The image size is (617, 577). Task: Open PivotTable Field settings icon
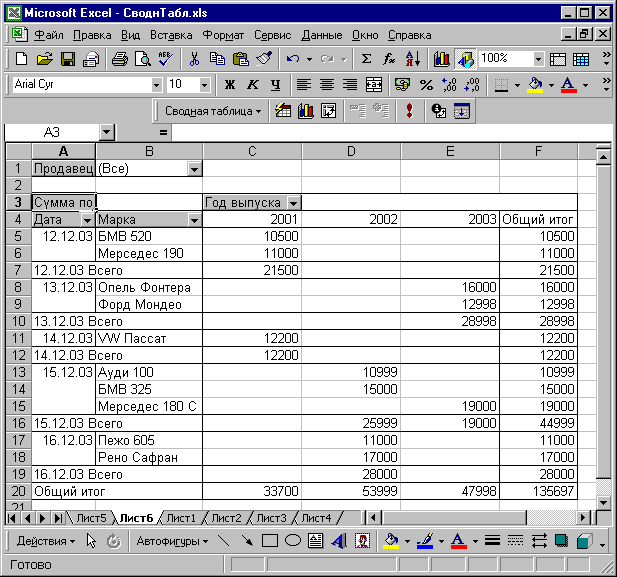438,111
